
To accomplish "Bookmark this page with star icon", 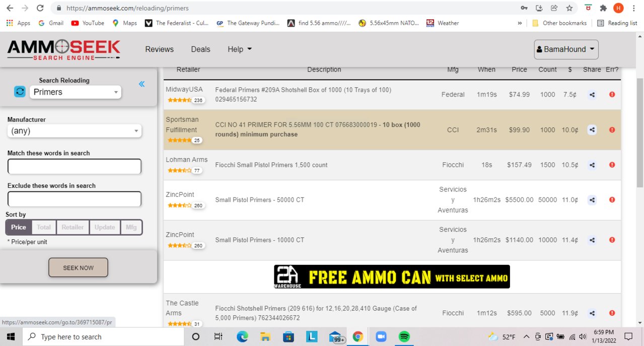I will click(569, 8).
